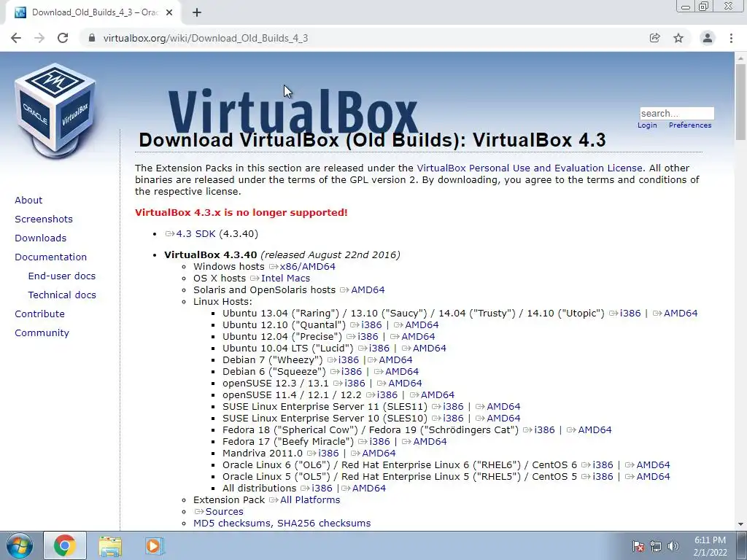Download Oracle Linux 5 / RHEL5 AMD64 package

[653, 477]
